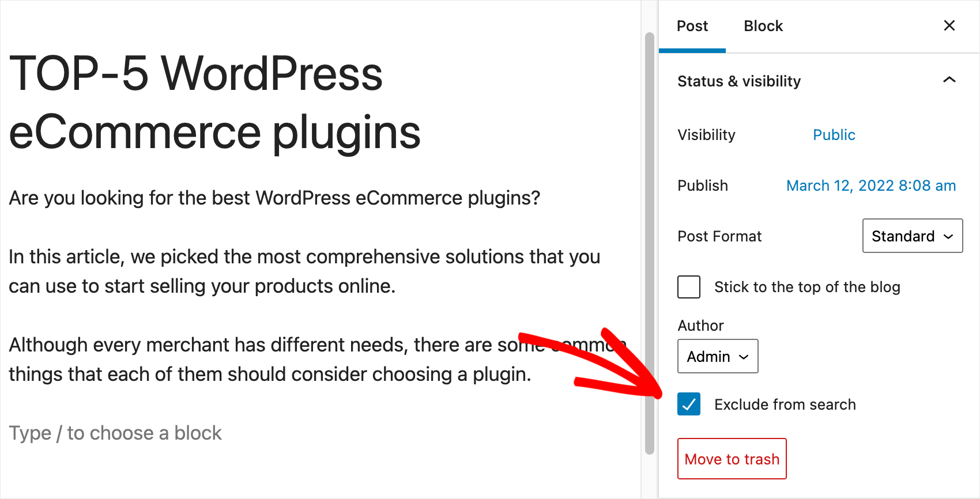
Task: Open the Author dropdown showing Admin
Action: point(717,356)
